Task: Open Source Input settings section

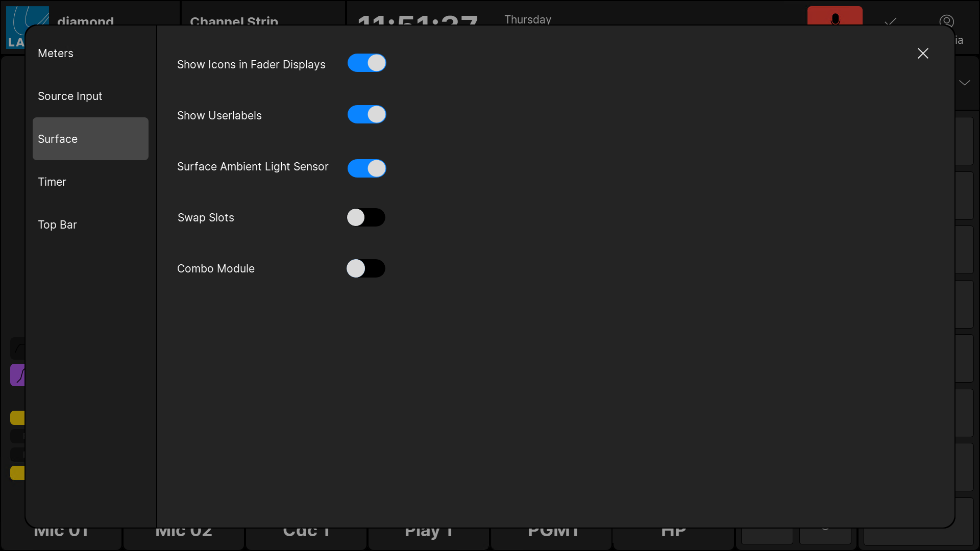Action: tap(70, 95)
